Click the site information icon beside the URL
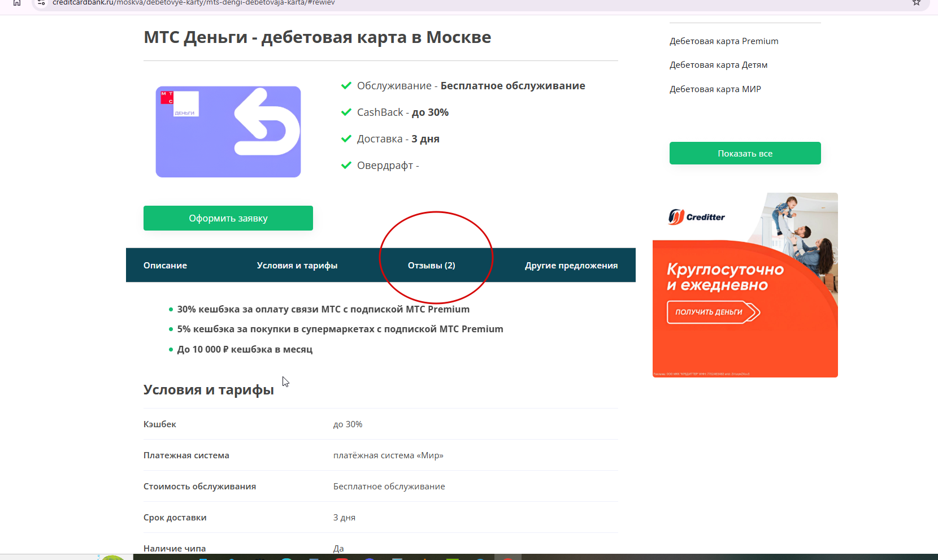Viewport: 938px width, 560px height. [x=41, y=2]
